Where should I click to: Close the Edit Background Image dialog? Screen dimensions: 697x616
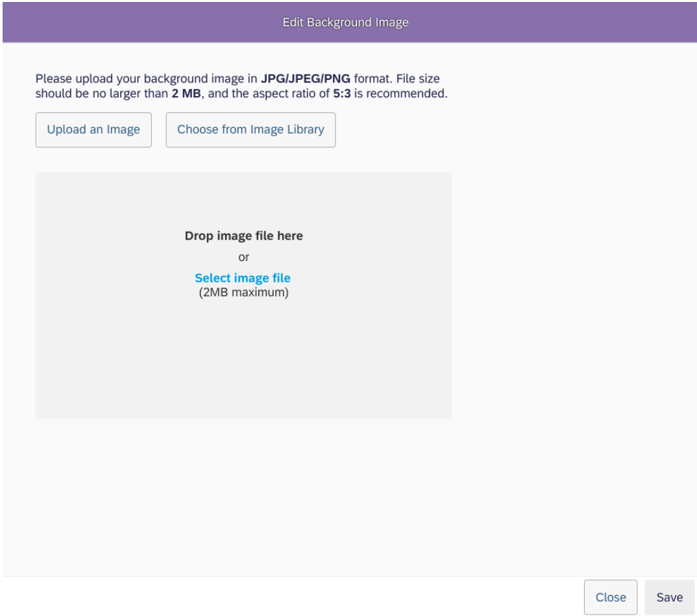611,597
